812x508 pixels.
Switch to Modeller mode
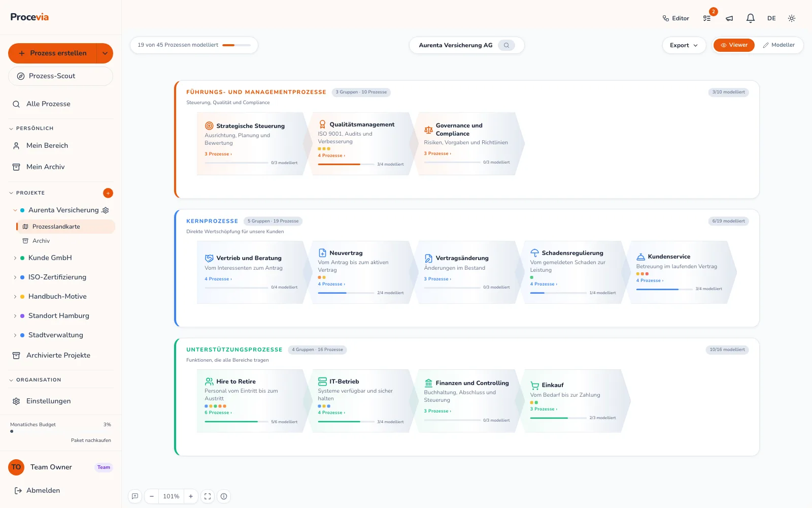pyautogui.click(x=779, y=45)
